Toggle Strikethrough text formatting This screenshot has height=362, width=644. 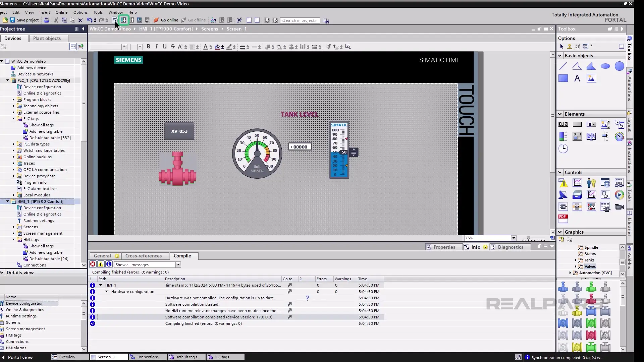(x=173, y=47)
